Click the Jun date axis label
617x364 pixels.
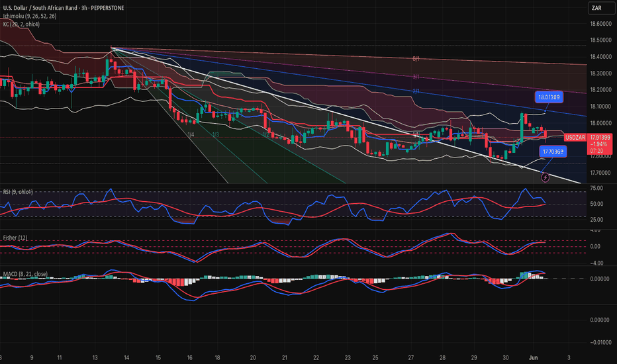(x=533, y=357)
